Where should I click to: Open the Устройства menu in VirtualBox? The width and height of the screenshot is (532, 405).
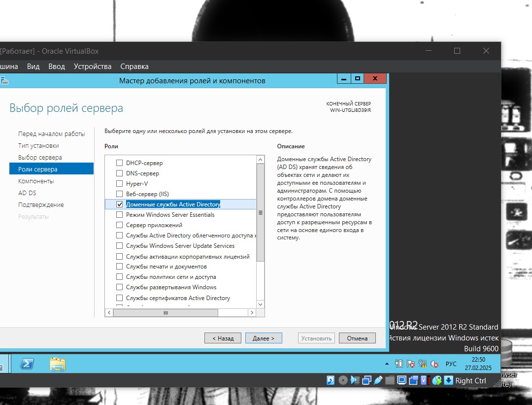click(x=93, y=67)
